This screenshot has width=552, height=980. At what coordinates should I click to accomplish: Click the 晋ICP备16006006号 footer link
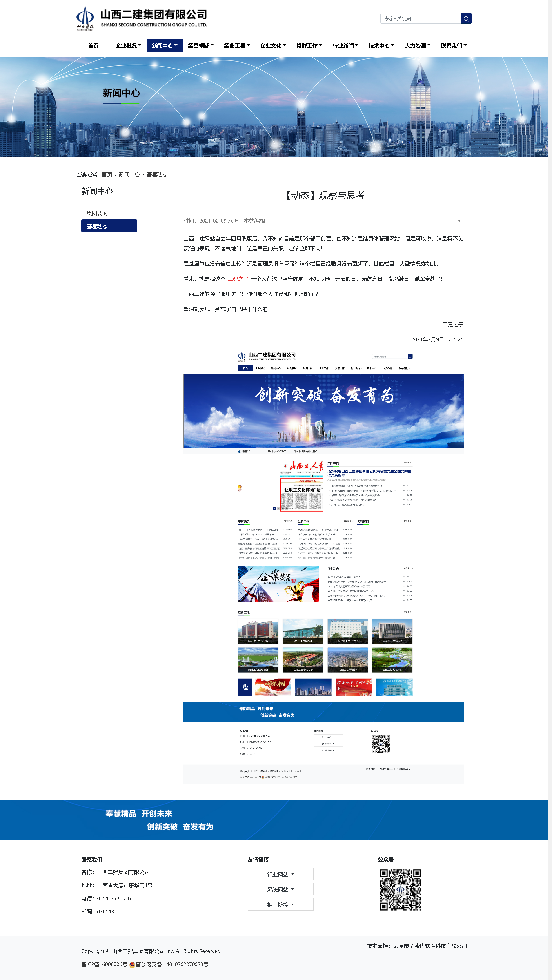pyautogui.click(x=104, y=964)
